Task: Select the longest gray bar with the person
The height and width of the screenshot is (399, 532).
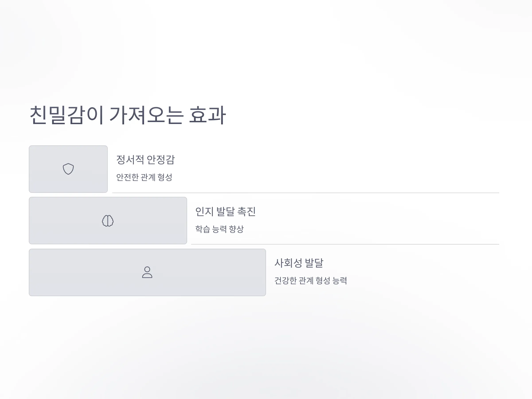Action: pos(147,272)
